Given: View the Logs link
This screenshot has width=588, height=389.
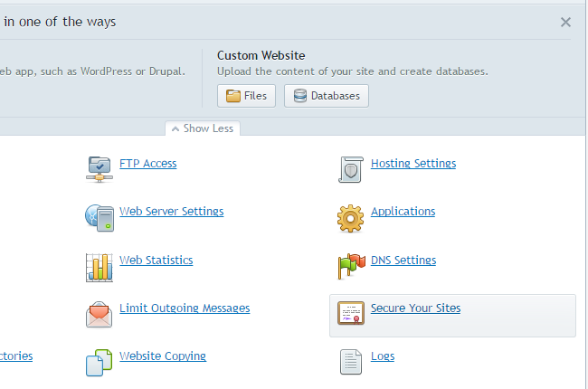Looking at the screenshot, I should tap(383, 356).
